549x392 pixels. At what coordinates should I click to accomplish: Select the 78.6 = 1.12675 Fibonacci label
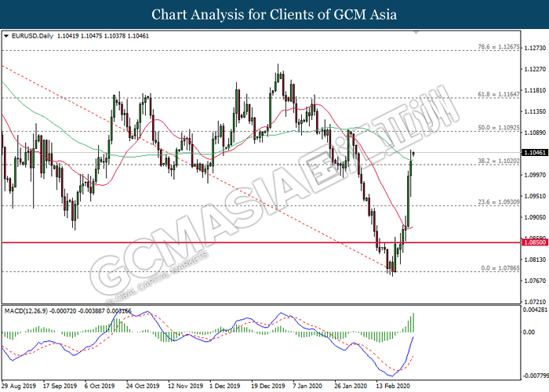point(499,46)
